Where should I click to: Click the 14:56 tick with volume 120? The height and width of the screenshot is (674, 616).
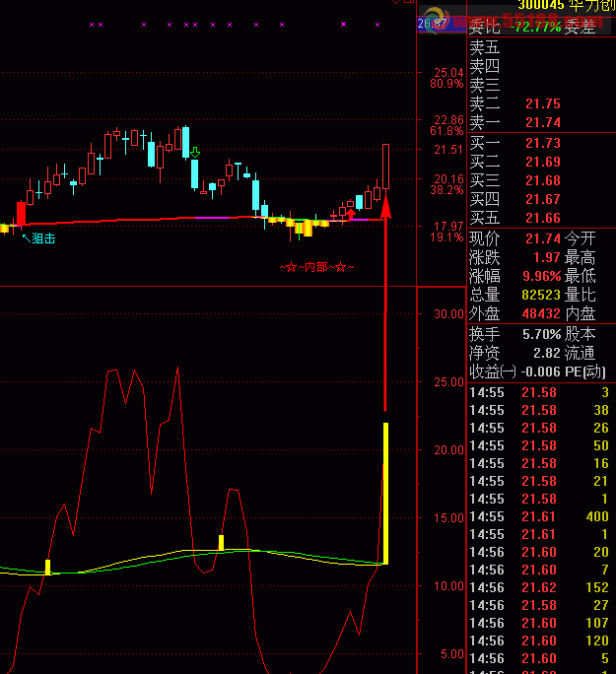541,640
